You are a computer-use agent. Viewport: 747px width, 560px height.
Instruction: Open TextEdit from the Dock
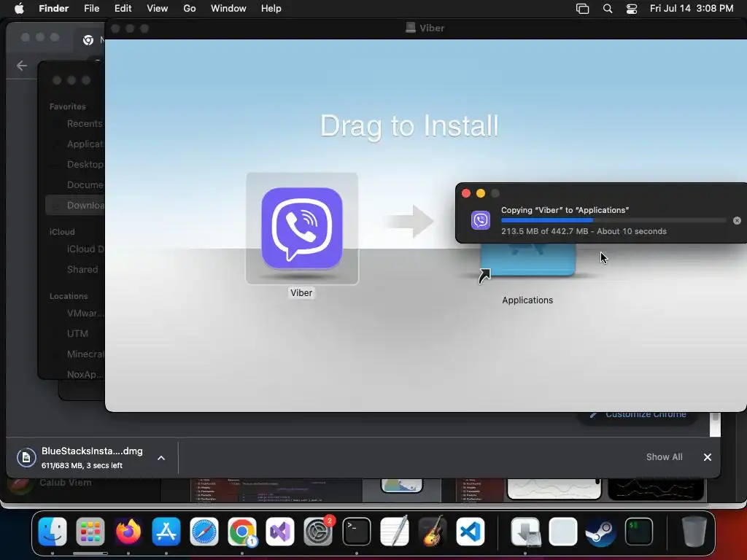click(395, 532)
